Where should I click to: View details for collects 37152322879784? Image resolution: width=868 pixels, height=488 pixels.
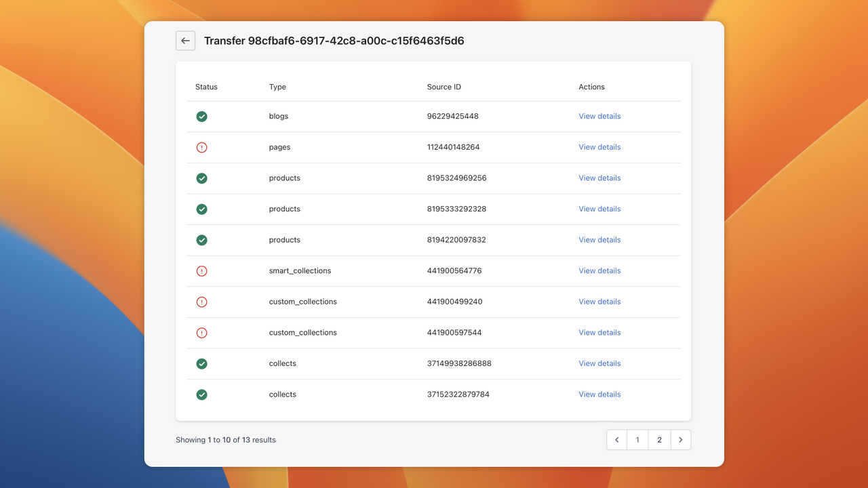click(x=599, y=394)
